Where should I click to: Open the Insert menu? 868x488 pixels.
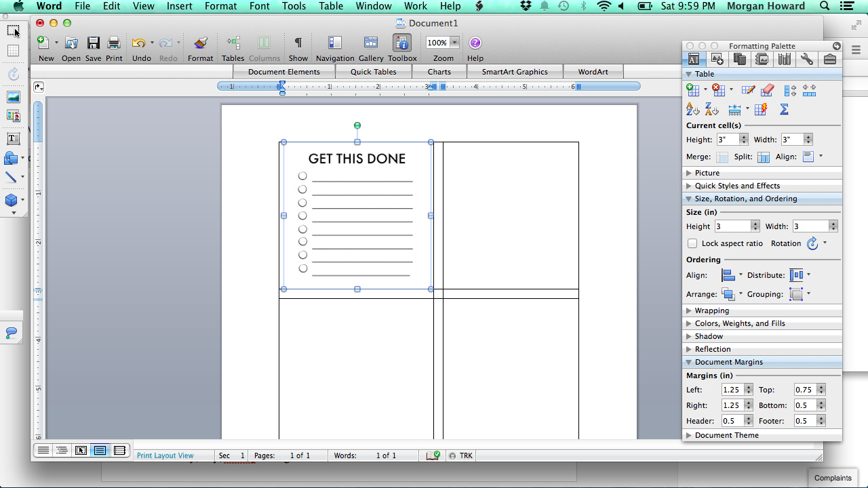(x=180, y=6)
